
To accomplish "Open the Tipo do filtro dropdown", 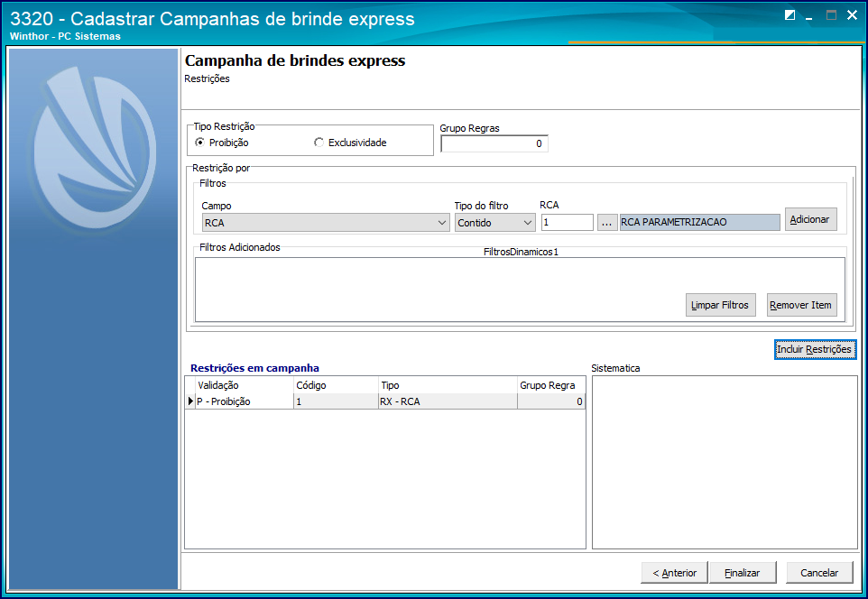I will tap(494, 223).
